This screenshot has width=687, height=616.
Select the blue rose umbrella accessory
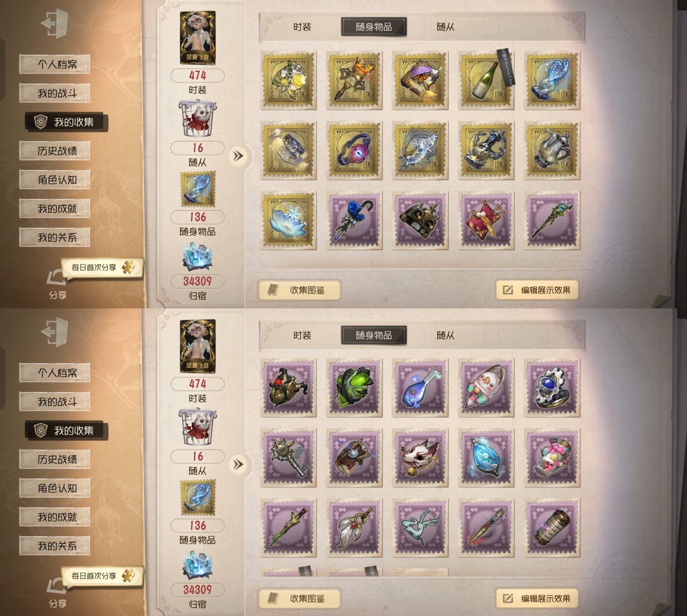point(354,220)
